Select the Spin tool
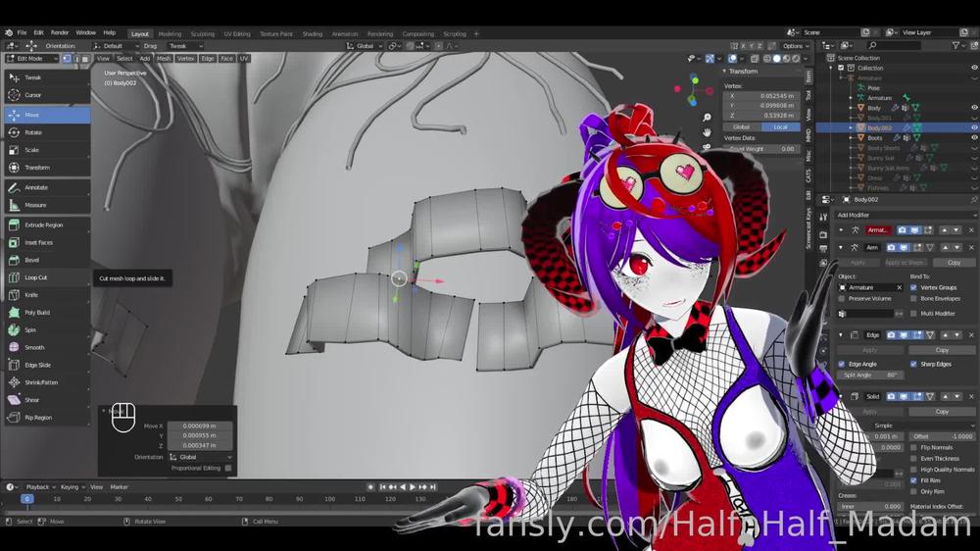This screenshot has width=980, height=551. pyautogui.click(x=47, y=330)
